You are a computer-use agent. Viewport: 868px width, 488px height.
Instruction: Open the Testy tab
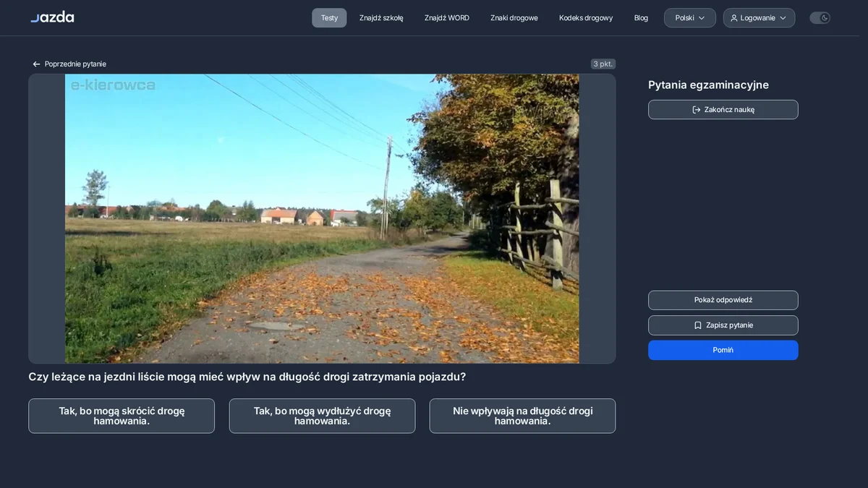[x=329, y=18]
